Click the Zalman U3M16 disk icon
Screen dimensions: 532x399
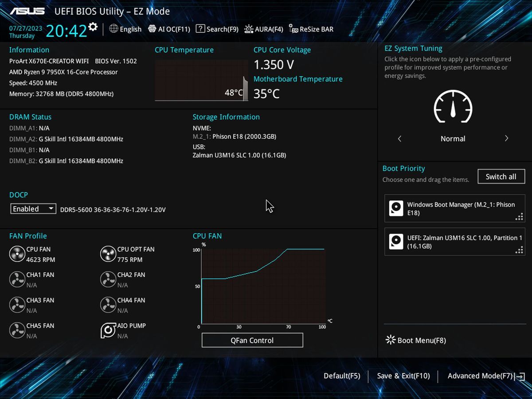(x=396, y=242)
